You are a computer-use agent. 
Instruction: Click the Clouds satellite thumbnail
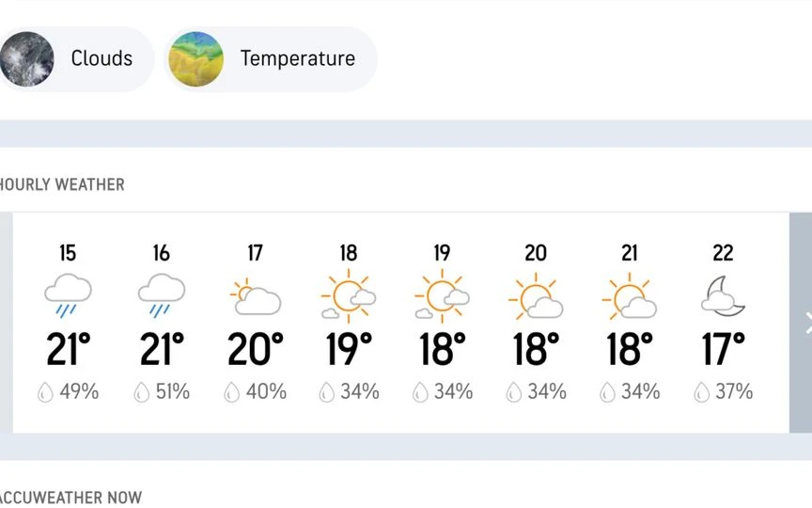26,58
